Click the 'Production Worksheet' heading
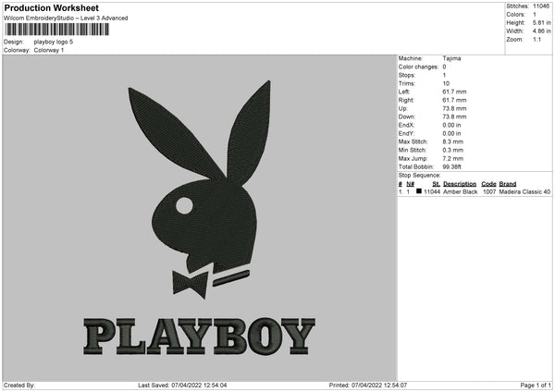Viewport: 555px width, 392px height. (51, 7)
